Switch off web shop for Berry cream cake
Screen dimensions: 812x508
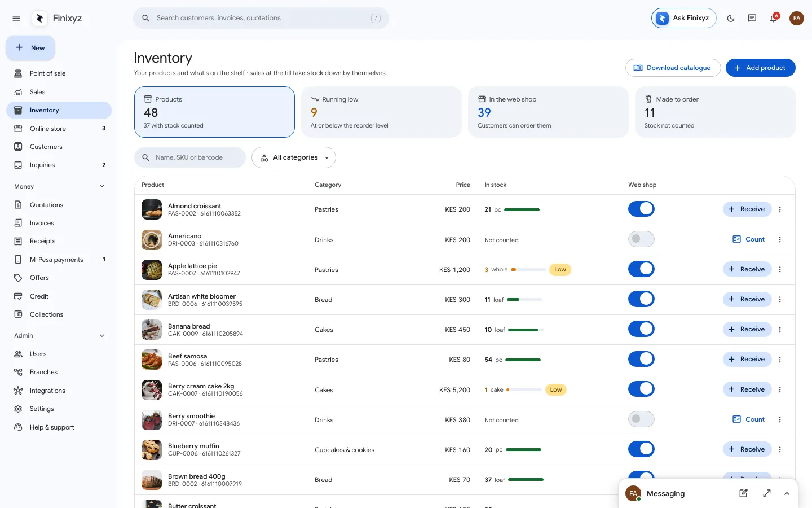(641, 389)
